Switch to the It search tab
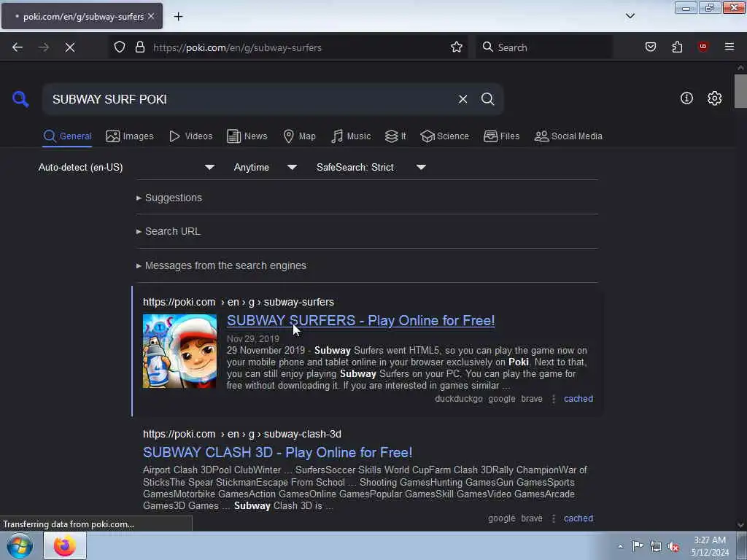 click(395, 136)
